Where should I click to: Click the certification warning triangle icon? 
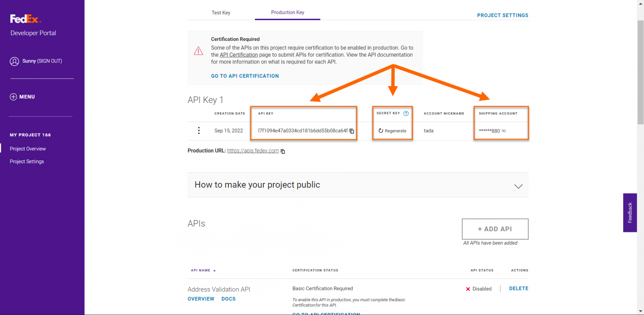pyautogui.click(x=199, y=51)
